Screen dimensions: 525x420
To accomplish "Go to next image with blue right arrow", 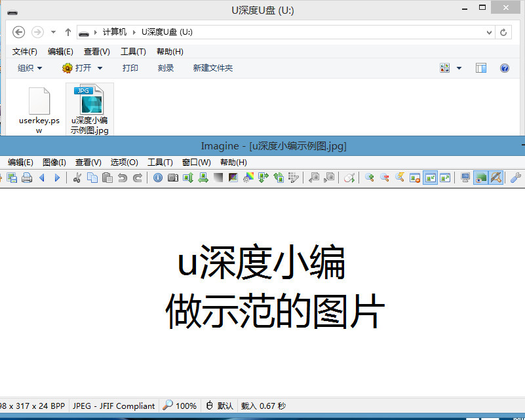I will 57,178.
